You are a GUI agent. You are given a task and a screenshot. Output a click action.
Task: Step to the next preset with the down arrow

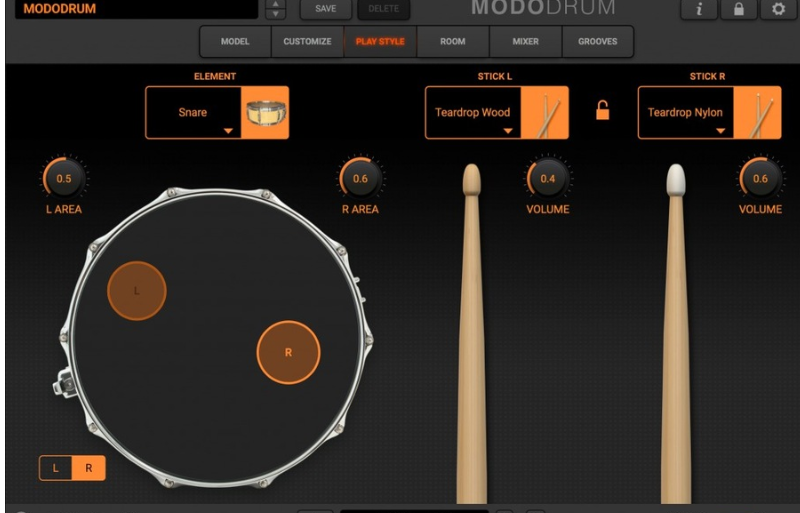276,14
